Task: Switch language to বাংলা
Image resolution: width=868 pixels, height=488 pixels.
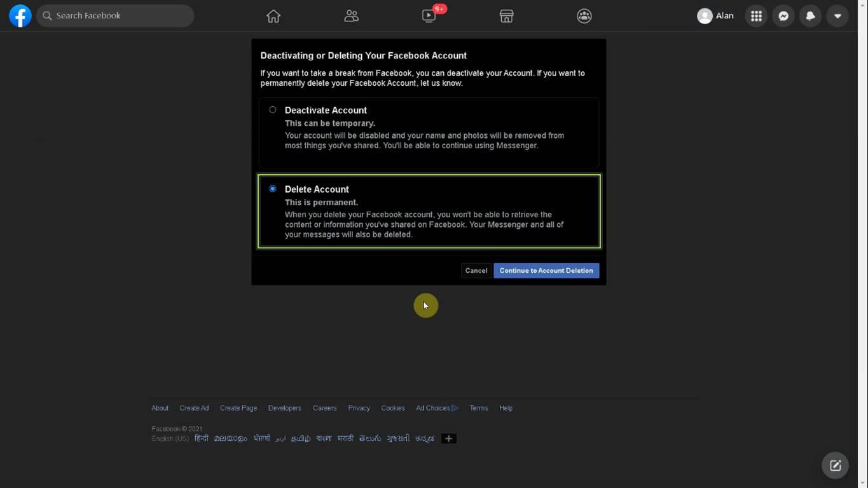Action: tap(324, 438)
